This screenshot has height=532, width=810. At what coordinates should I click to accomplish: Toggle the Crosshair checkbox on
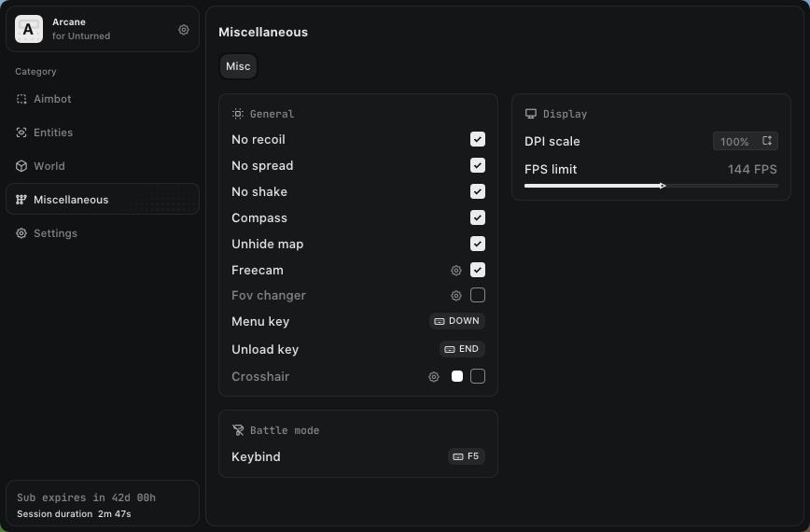tap(478, 377)
